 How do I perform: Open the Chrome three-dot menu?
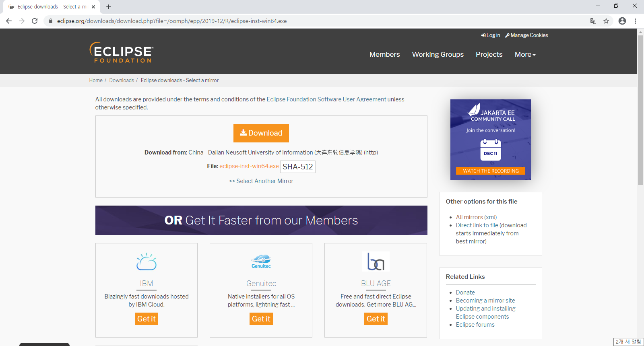(x=636, y=21)
